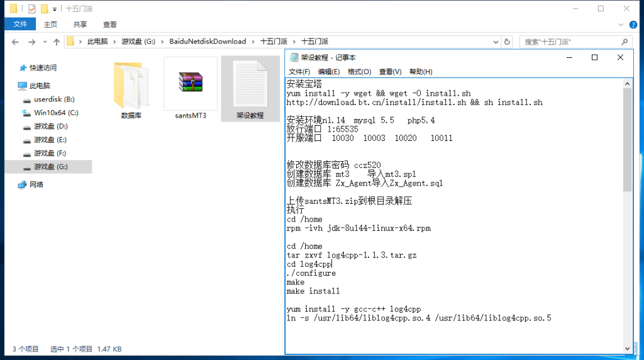Viewport: 644px width, 360px height.
Task: Click the Notepad scrollbar up arrow
Action: pyautogui.click(x=627, y=84)
